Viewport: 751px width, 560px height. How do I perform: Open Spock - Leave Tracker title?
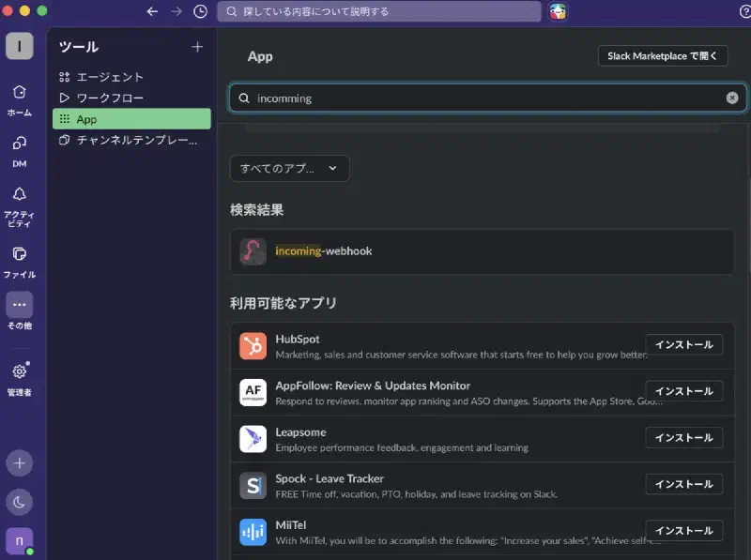330,478
